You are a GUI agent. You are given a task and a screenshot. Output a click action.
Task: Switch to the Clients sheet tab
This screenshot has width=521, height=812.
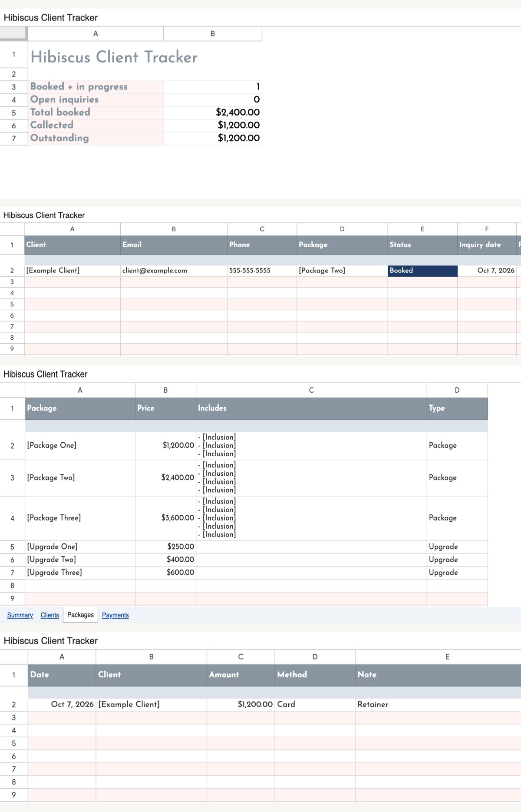point(49,615)
